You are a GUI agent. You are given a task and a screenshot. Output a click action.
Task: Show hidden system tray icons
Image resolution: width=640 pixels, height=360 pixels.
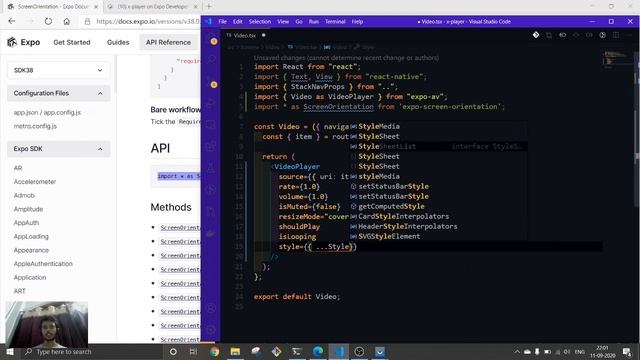coord(517,351)
